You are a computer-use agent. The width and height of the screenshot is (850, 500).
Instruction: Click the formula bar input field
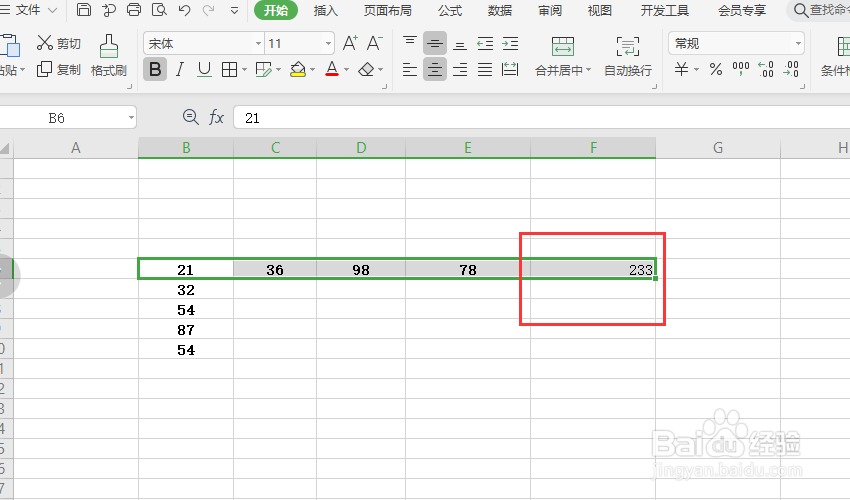[x=542, y=118]
